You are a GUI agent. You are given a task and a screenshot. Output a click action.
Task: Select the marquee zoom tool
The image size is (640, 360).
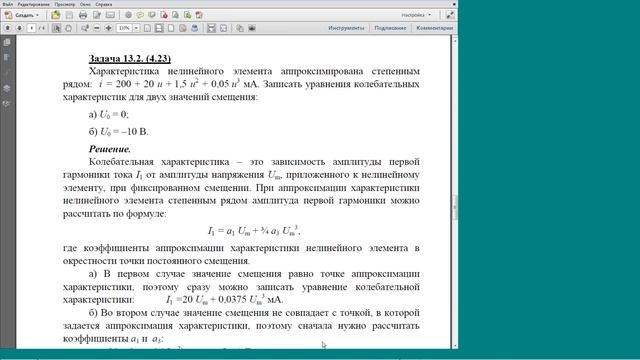(x=84, y=28)
